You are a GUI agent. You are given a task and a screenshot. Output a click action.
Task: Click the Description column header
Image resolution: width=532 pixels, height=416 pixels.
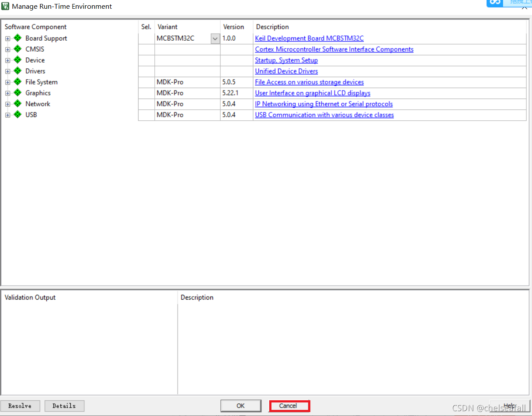pos(272,27)
